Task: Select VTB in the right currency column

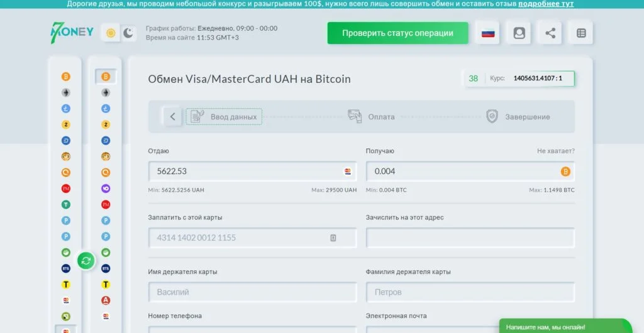Action: click(x=106, y=269)
